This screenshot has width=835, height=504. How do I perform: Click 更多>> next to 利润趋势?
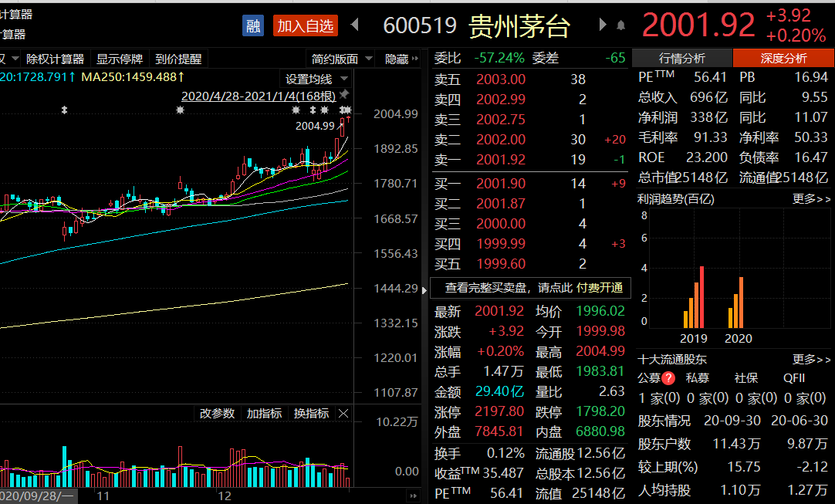[811, 198]
